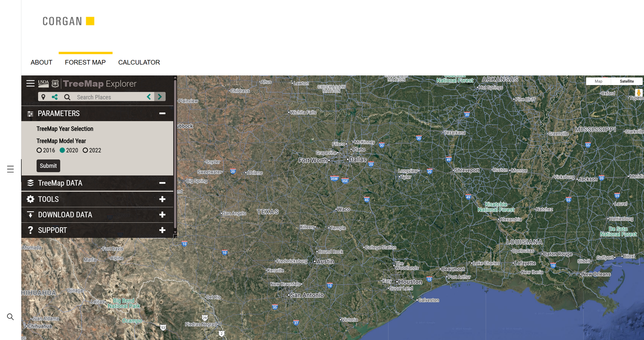This screenshot has width=644, height=340.
Task: Collapse the PARAMETERS section
Action: tap(162, 114)
